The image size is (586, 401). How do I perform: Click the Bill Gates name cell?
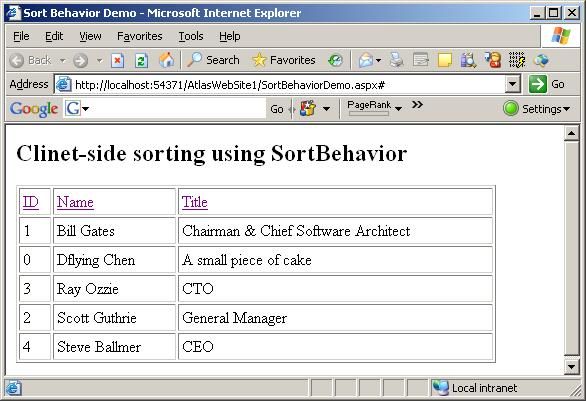click(114, 231)
